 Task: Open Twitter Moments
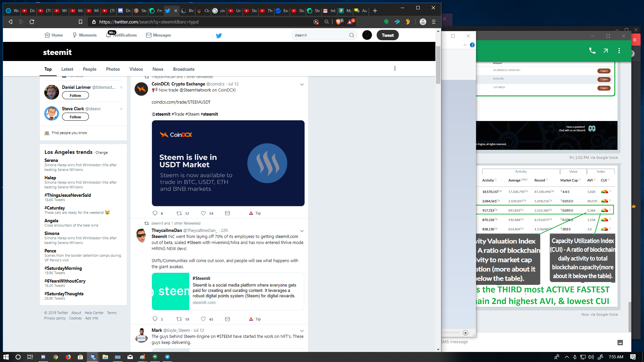[85, 35]
